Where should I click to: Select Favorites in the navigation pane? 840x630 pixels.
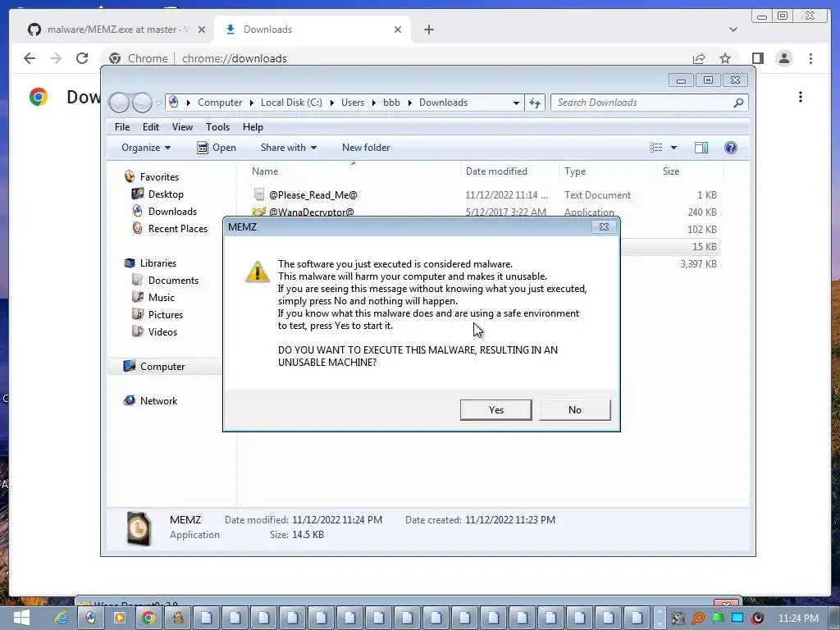[x=159, y=177]
